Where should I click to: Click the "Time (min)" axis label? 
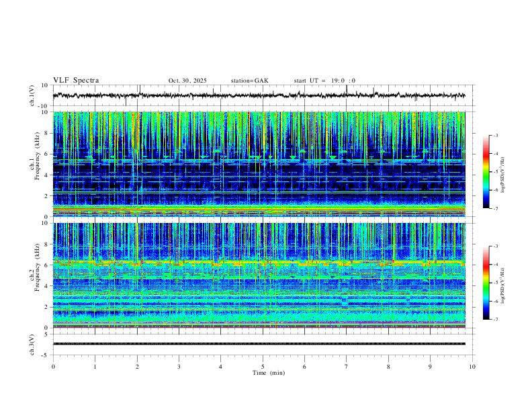coord(269,373)
